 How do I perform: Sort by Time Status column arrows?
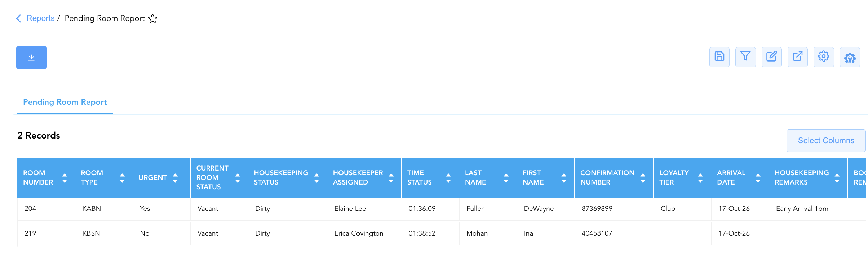point(448,178)
